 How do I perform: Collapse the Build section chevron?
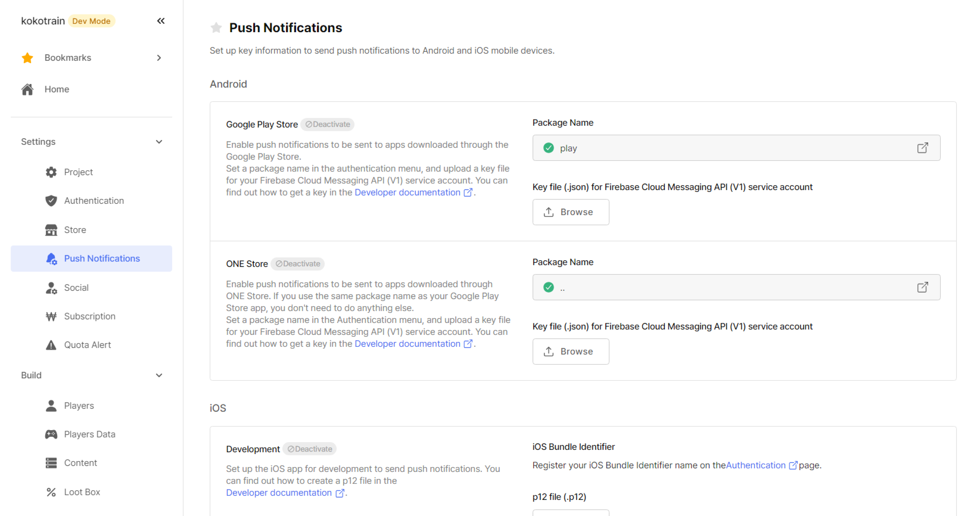[x=159, y=375]
